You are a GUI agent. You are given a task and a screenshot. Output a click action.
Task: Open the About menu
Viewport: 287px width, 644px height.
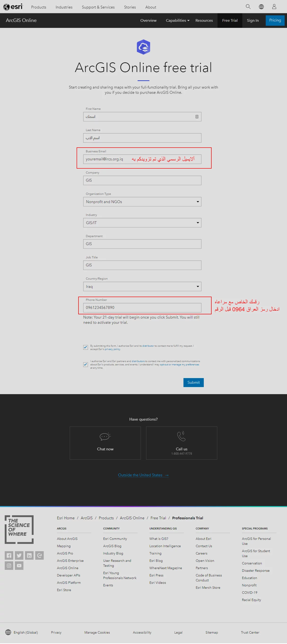coord(151,7)
